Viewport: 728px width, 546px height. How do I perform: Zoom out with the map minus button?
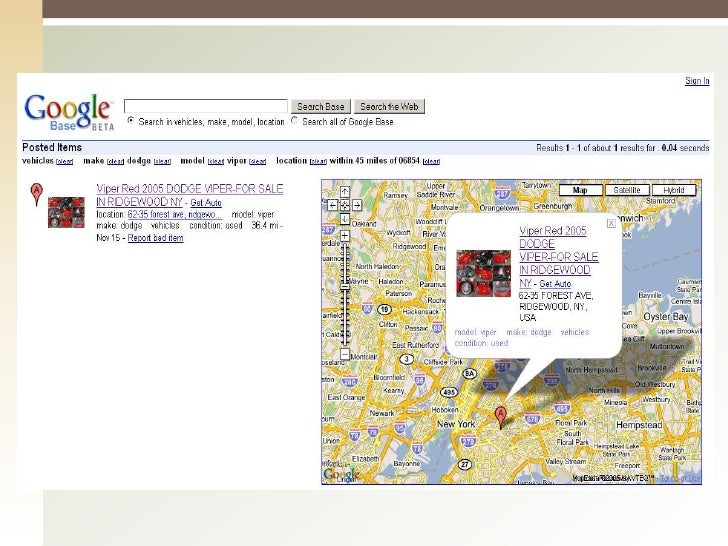tap(344, 354)
